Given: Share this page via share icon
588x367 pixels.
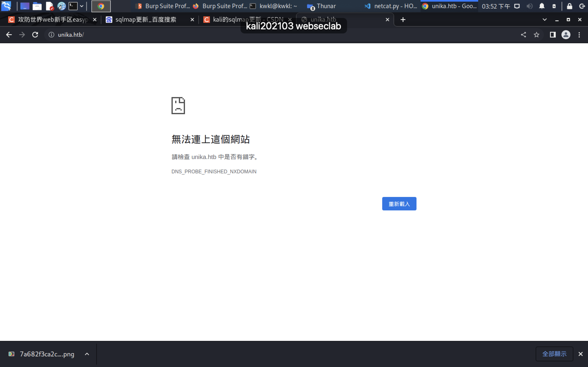Looking at the screenshot, I should point(523,35).
